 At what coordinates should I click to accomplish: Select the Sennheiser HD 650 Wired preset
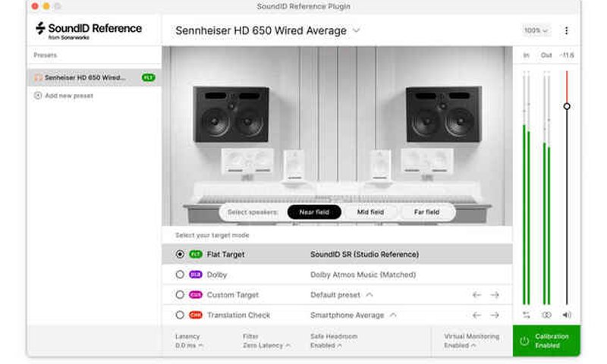85,77
